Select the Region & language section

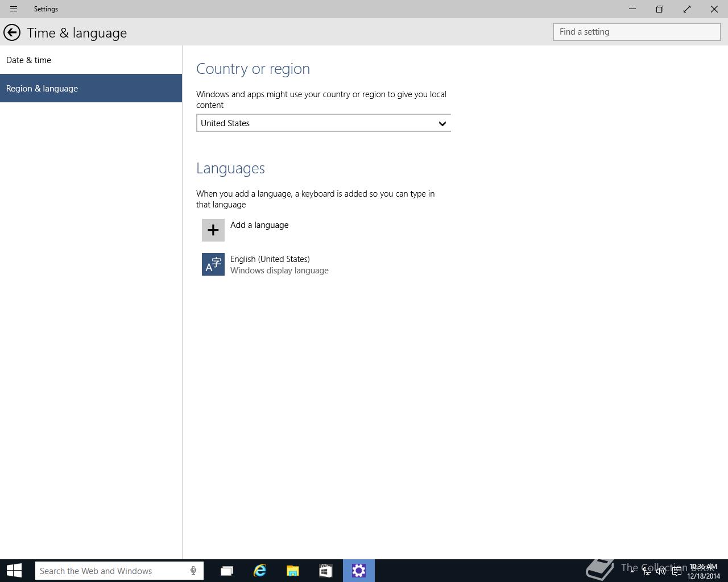[x=91, y=88]
